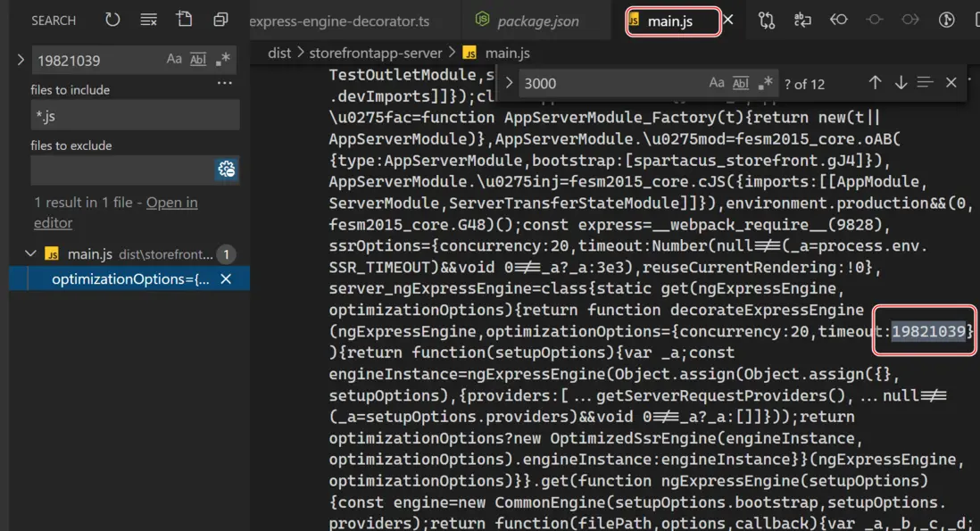Click dist breadcrumb segment
Viewport: 980px width, 531px height.
point(279,54)
